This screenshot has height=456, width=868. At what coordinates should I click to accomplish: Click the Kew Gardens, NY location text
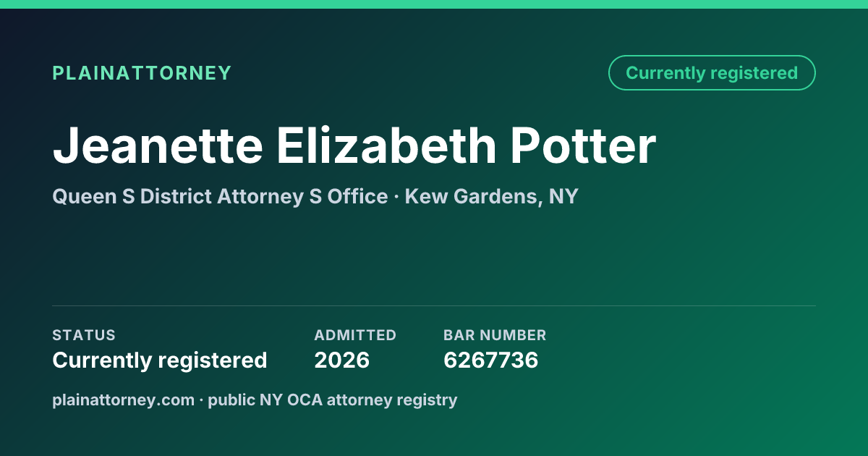[x=492, y=196]
